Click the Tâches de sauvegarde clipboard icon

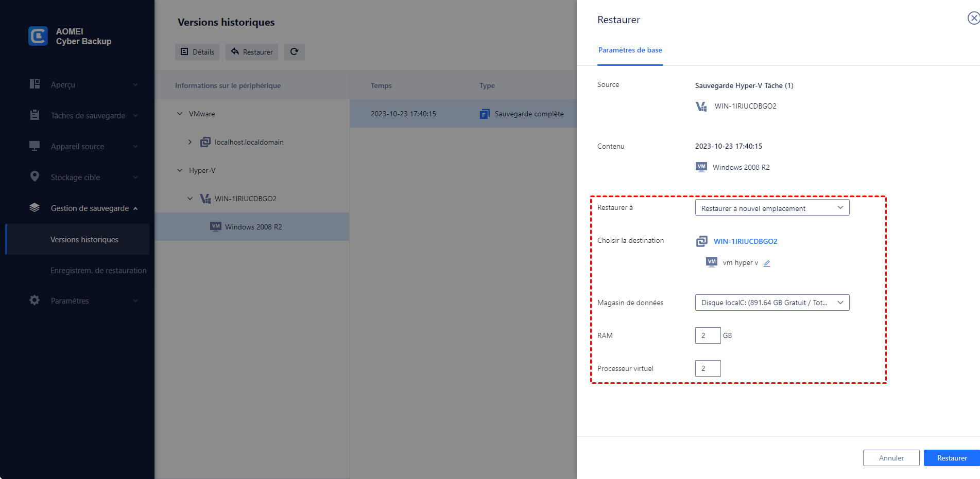coord(35,115)
